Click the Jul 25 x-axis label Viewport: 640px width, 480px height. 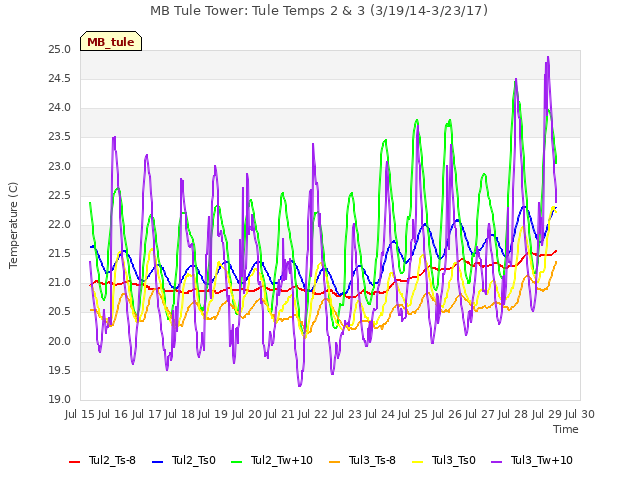pyautogui.click(x=413, y=414)
